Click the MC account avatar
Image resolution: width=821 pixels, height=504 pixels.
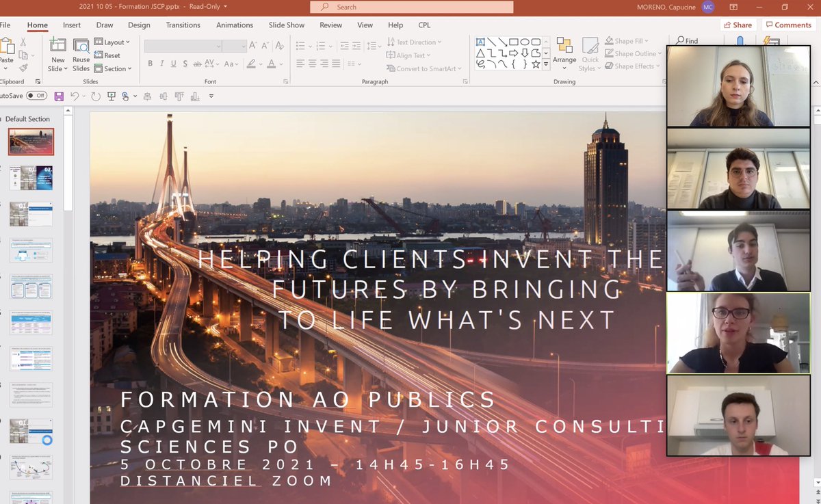click(x=708, y=7)
